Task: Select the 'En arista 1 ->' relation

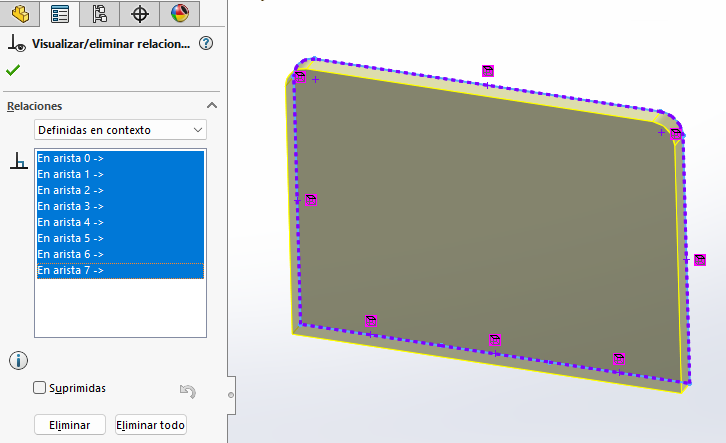Action: click(120, 175)
